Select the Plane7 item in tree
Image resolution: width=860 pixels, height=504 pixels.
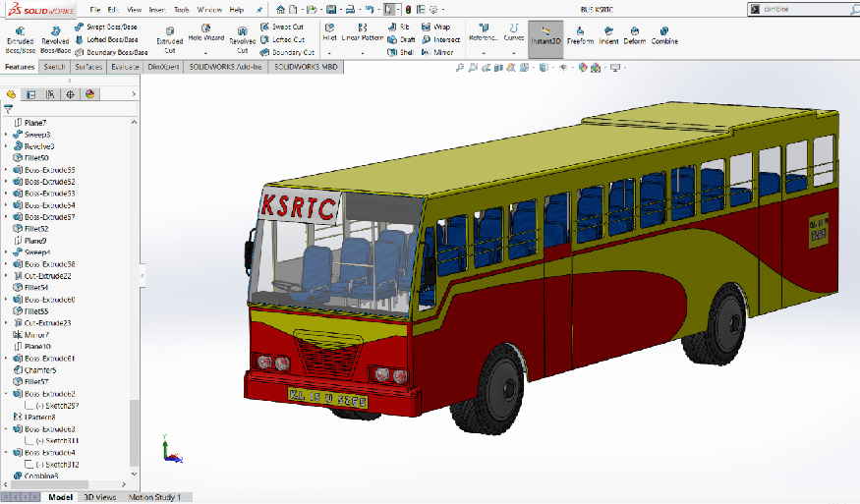point(30,123)
